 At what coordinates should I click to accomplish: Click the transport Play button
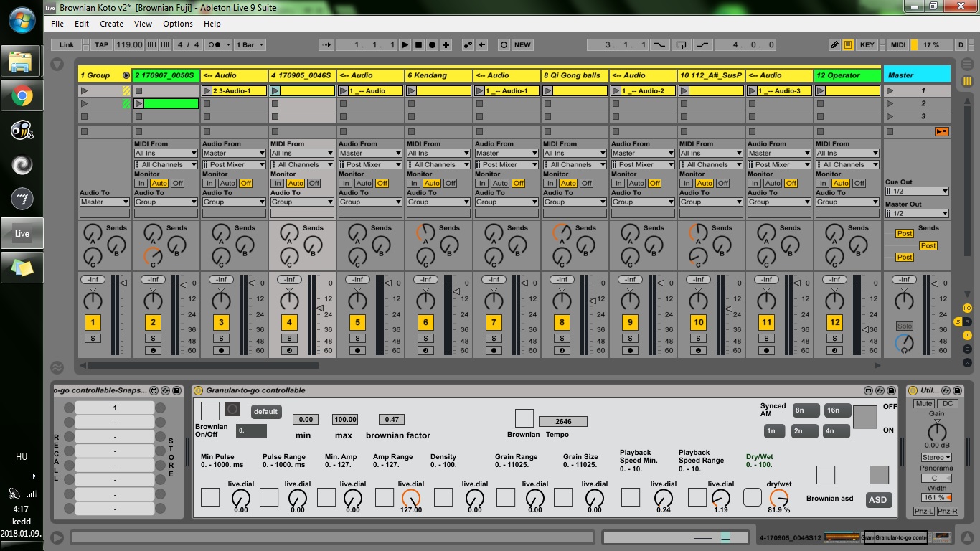click(405, 44)
